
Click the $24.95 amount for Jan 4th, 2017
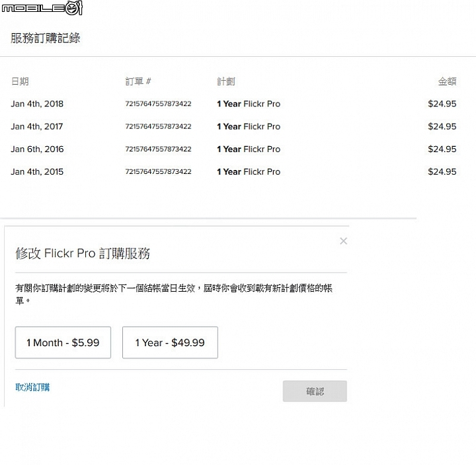[442, 126]
